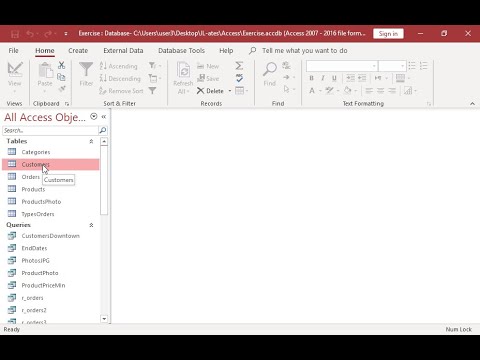Image resolution: width=480 pixels, height=360 pixels.
Task: Collapse the ribbon with the chevron
Action: tap(472, 104)
